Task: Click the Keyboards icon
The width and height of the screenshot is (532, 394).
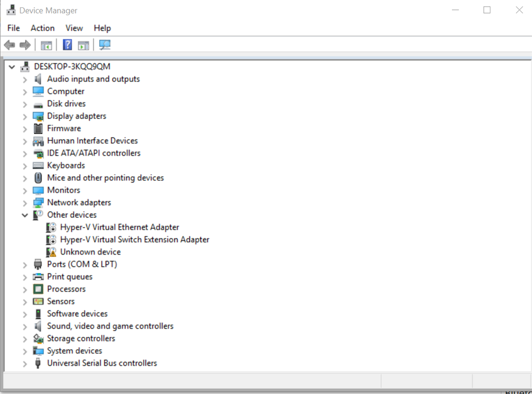Action: (x=38, y=166)
